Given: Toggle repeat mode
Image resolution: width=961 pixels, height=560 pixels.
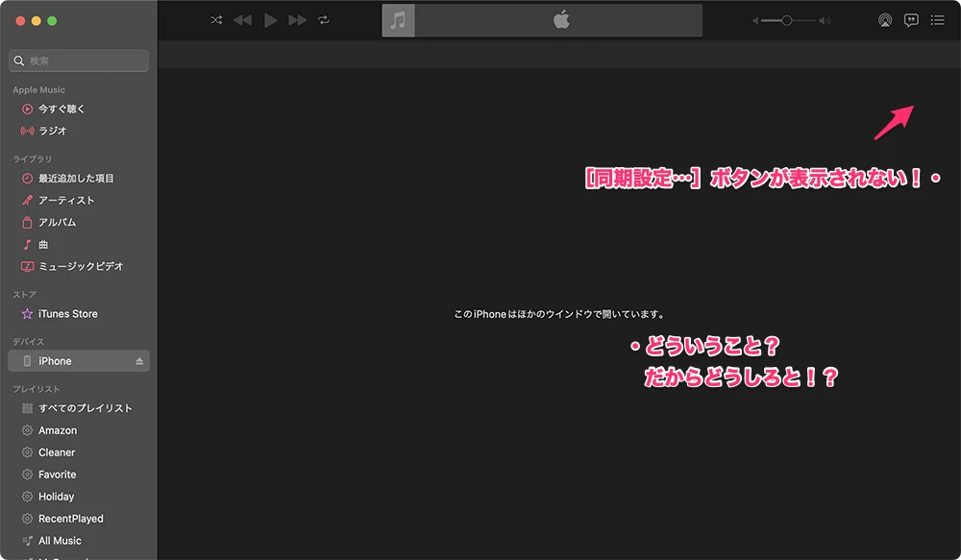Looking at the screenshot, I should 324,20.
